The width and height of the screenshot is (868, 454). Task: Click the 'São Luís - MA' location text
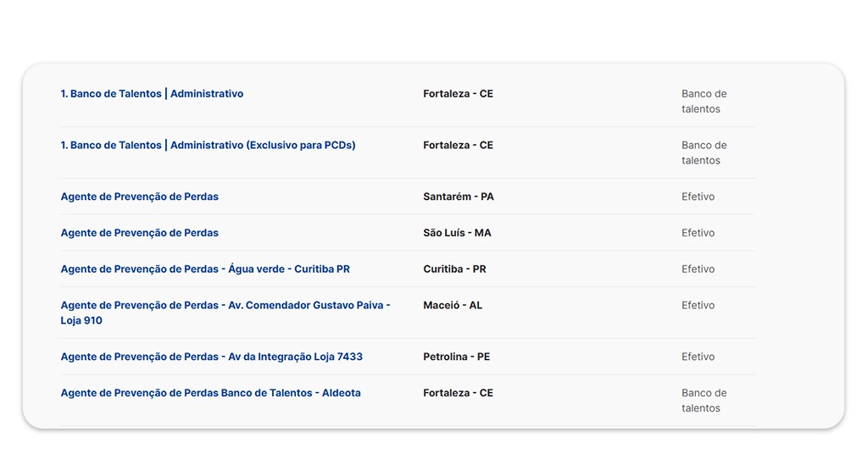[x=457, y=233]
